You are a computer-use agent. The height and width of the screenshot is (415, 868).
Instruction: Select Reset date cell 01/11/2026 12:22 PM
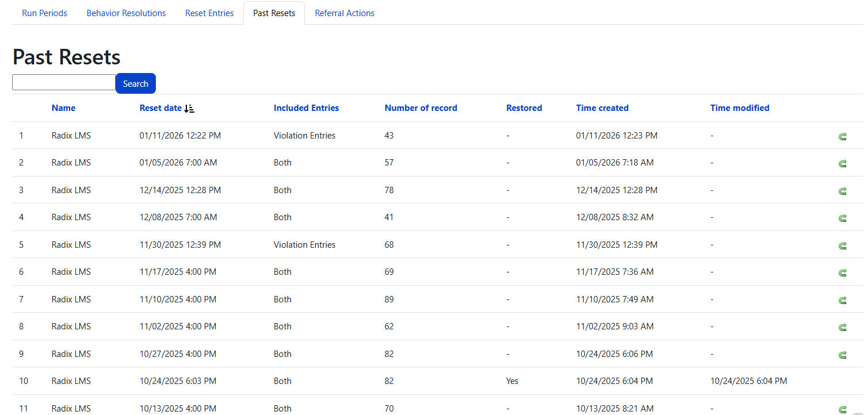(x=180, y=136)
